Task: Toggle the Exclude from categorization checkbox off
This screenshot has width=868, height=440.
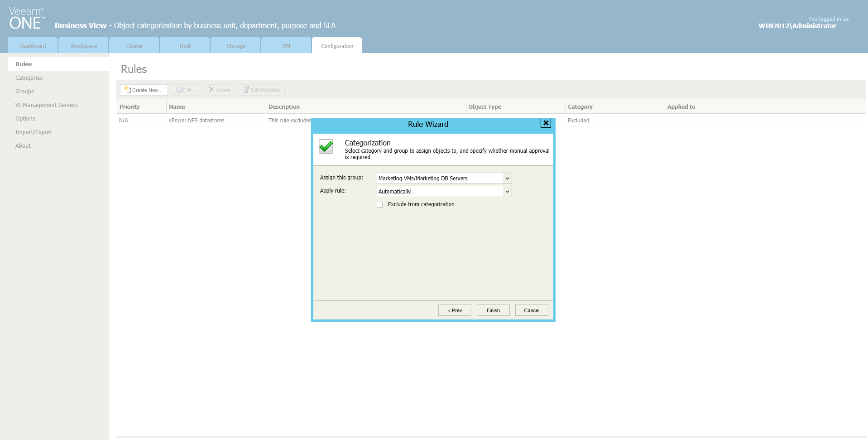Action: tap(379, 204)
